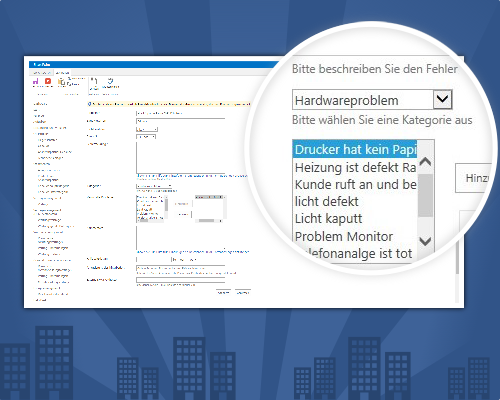
Task: Select 'licht defekt' in the magnified list
Action: coord(327,201)
